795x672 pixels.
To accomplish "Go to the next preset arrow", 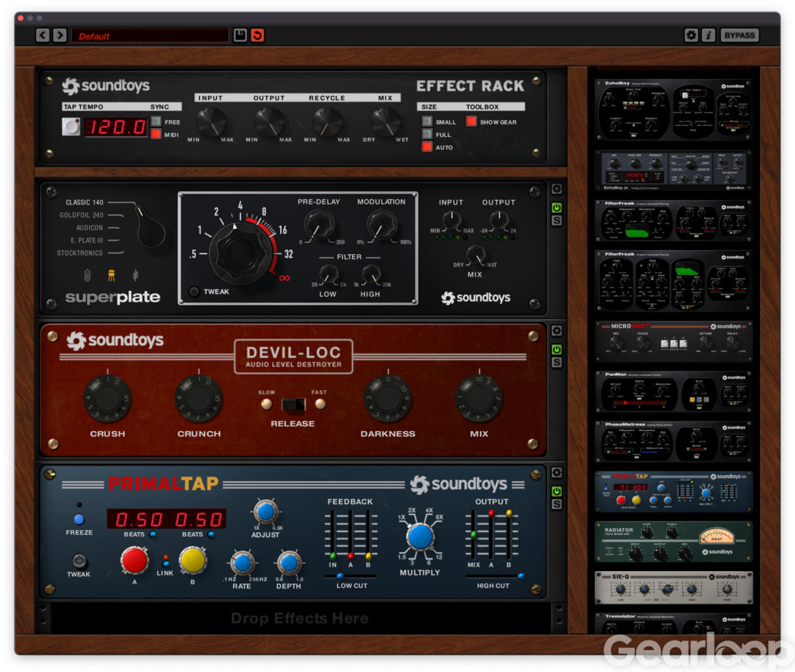I will pyautogui.click(x=60, y=35).
